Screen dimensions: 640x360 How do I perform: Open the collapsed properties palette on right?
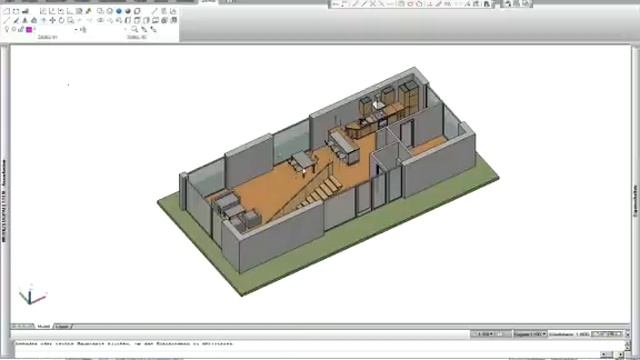point(636,200)
